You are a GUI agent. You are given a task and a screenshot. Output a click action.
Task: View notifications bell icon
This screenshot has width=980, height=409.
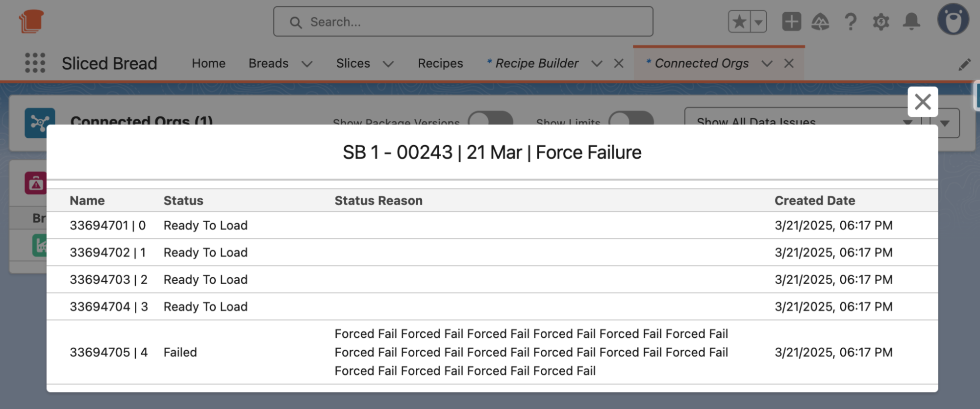(911, 22)
